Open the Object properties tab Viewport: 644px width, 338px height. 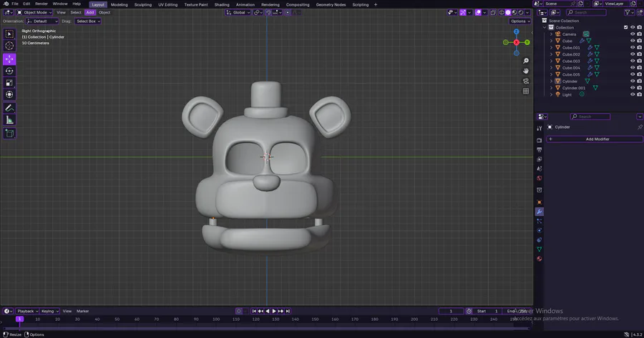pyautogui.click(x=540, y=202)
